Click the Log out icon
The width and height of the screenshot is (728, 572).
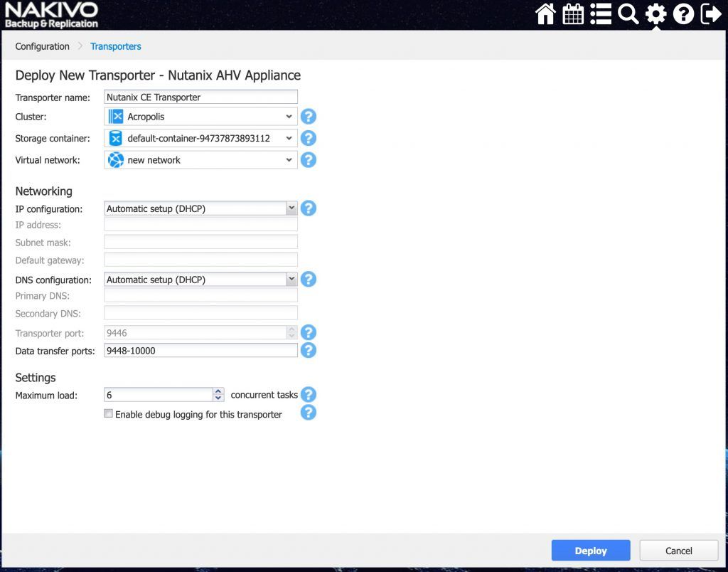[x=711, y=14]
